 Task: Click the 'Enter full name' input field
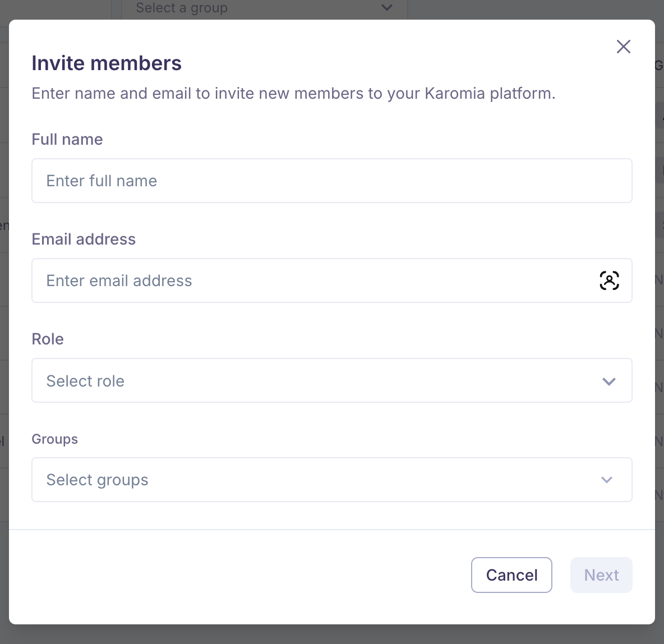[x=332, y=181]
